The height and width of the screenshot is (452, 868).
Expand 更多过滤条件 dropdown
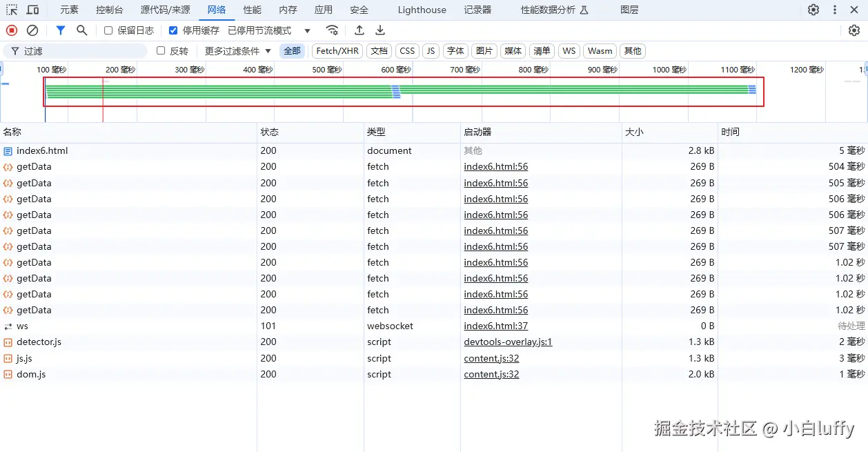tap(238, 51)
